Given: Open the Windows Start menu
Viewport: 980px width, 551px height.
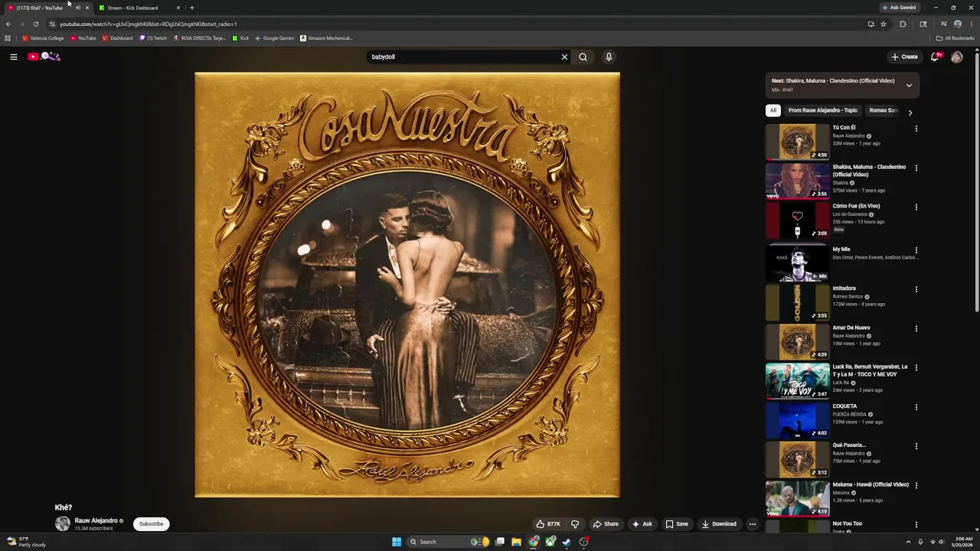Looking at the screenshot, I should tap(397, 542).
